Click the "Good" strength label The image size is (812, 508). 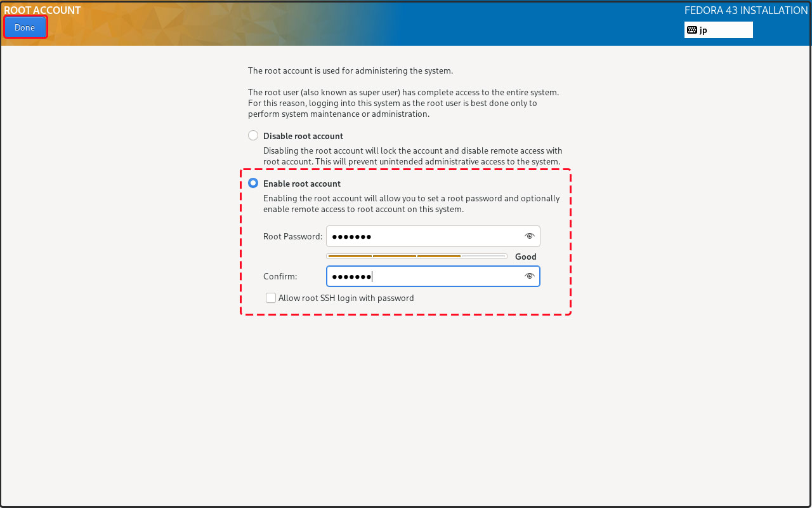pyautogui.click(x=525, y=257)
